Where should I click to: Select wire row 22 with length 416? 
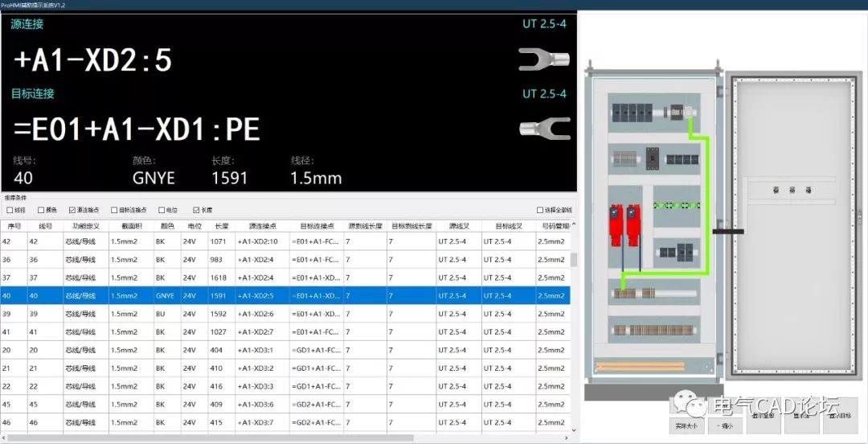[x=285, y=386]
